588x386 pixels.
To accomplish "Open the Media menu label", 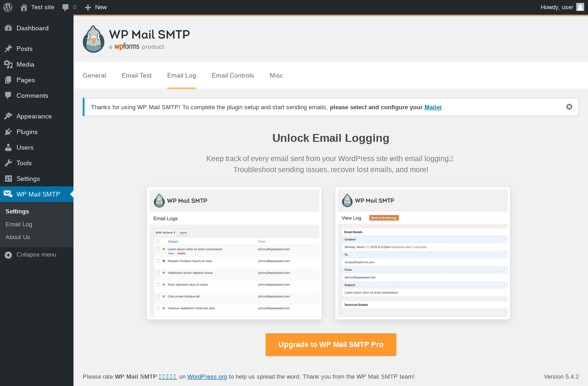I will click(x=25, y=64).
